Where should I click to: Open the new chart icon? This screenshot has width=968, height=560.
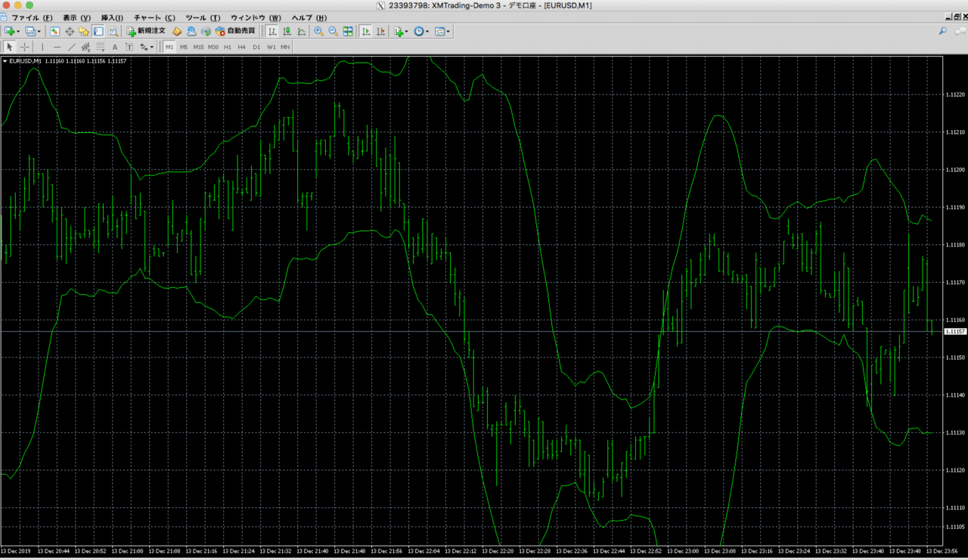pos(10,31)
